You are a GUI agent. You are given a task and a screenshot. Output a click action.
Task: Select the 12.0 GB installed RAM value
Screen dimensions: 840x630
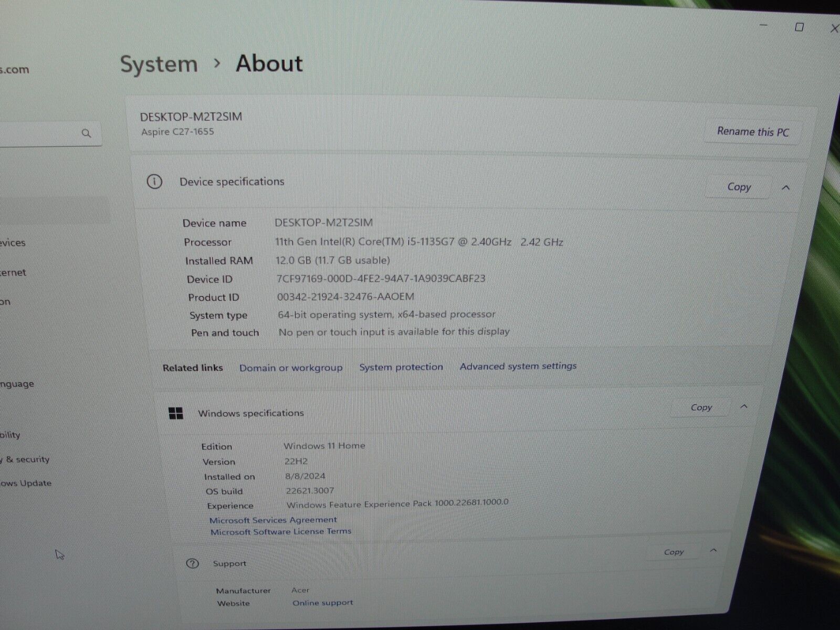(x=333, y=260)
